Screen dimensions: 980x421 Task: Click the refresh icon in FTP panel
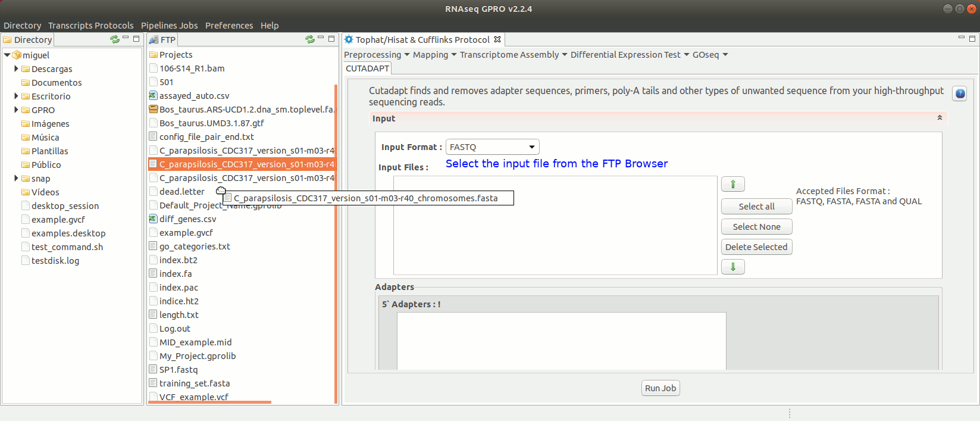tap(309, 39)
